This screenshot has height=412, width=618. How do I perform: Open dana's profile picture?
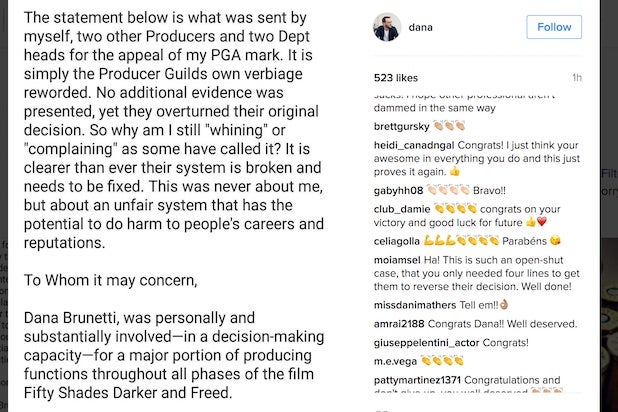[x=388, y=28]
